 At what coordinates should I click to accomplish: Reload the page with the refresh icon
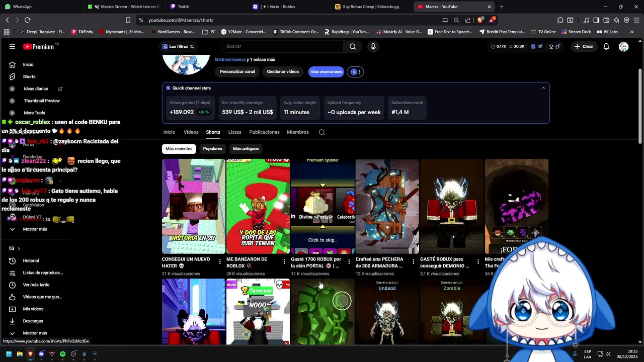(27, 20)
